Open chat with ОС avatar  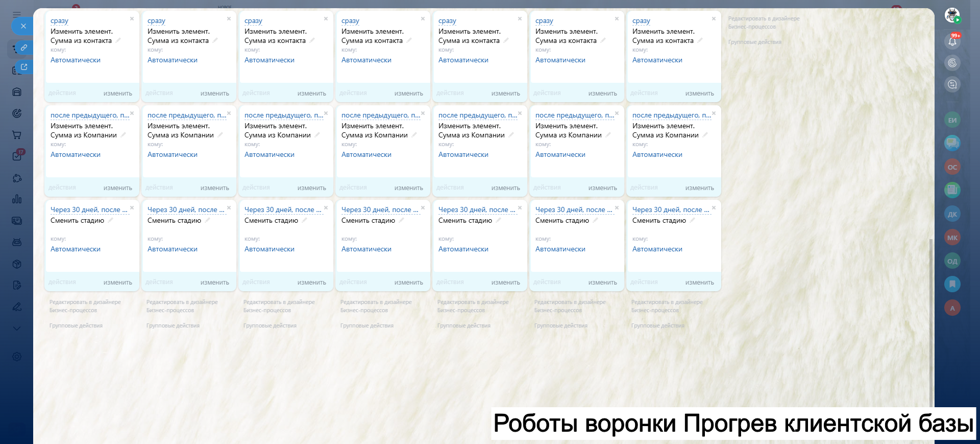coord(952,167)
